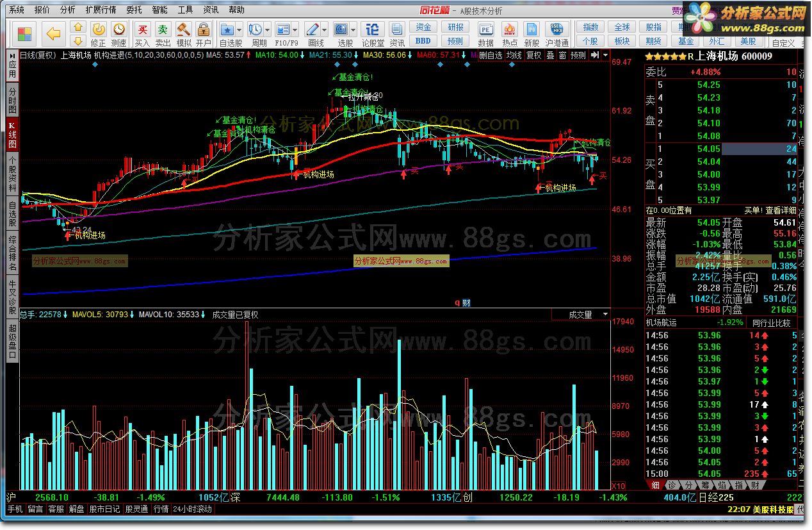
Task: Open the 系统 menu
Action: point(17,10)
